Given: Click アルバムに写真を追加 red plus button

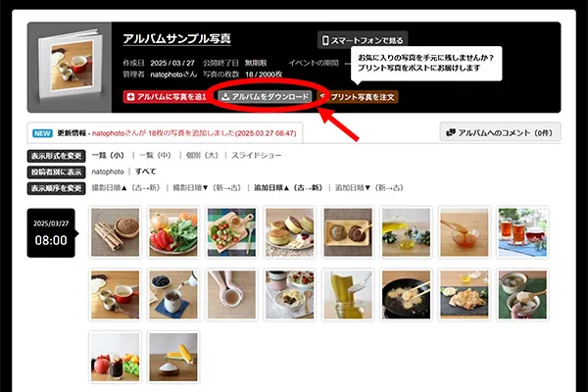Looking at the screenshot, I should tap(167, 97).
